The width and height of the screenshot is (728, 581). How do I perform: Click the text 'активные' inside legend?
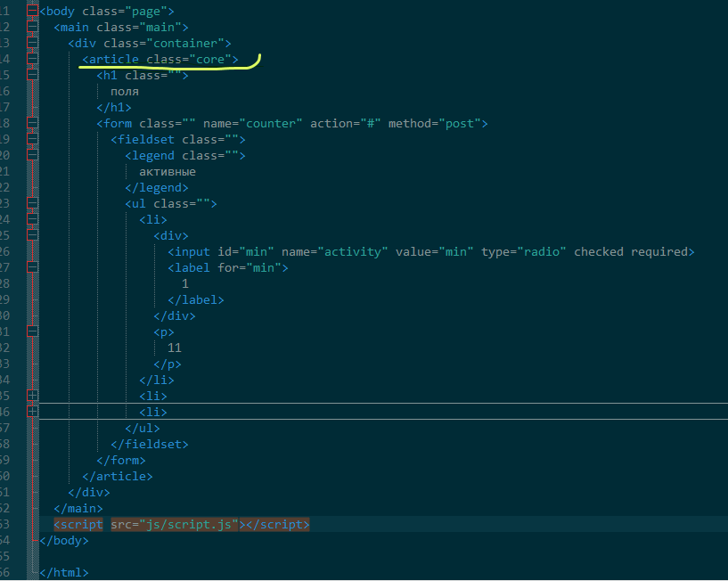click(168, 172)
